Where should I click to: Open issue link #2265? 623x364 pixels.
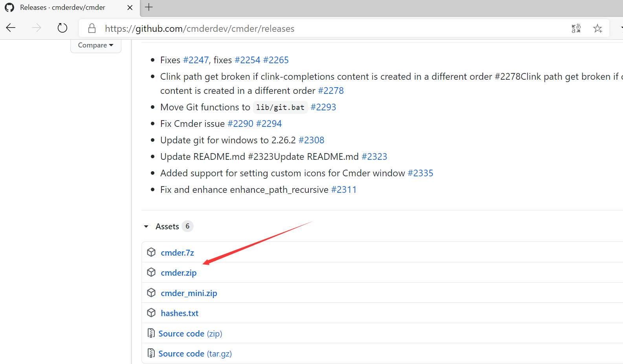pos(276,60)
